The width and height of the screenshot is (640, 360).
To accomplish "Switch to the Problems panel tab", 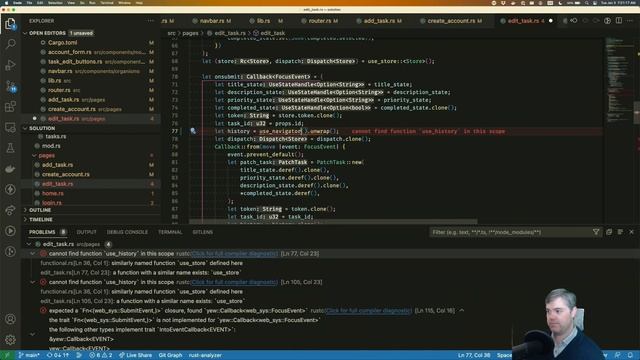I will click(42, 232).
